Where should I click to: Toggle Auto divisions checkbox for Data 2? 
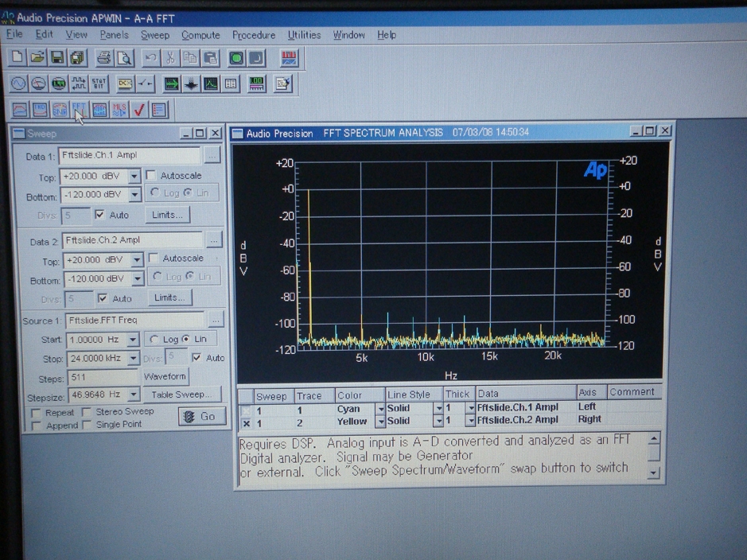pos(103,298)
